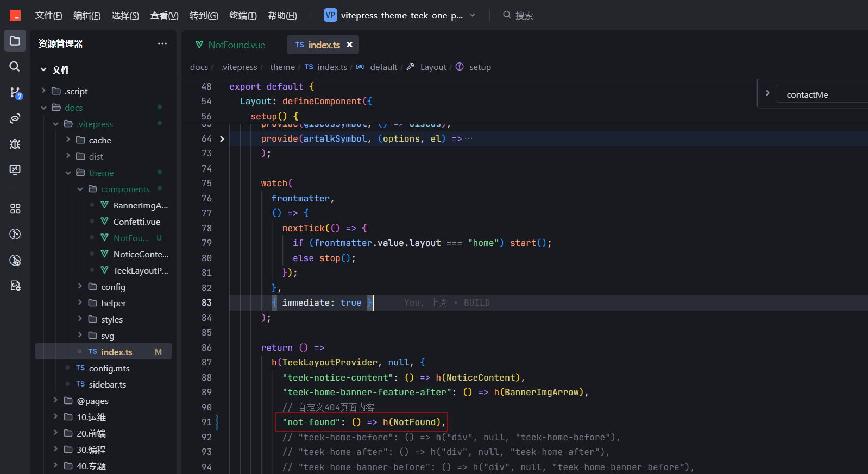868x474 pixels.
Task: Open project name dropdown chevron
Action: click(x=473, y=15)
